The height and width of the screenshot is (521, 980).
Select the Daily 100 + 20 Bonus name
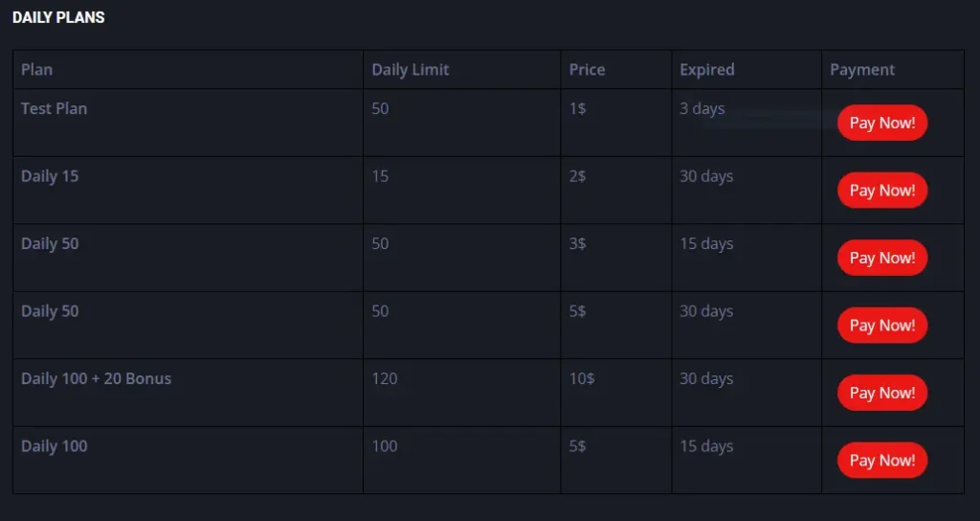tap(96, 379)
